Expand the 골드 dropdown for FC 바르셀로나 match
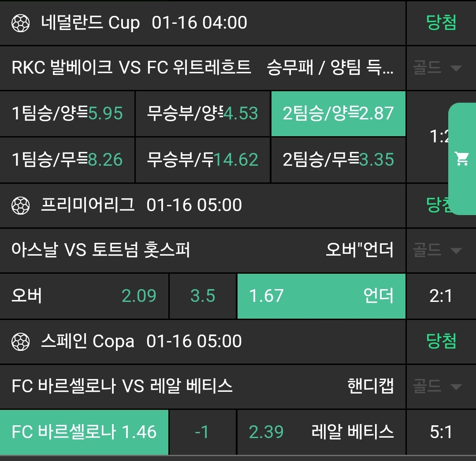Viewport: 476px width, 461px height. click(x=437, y=387)
